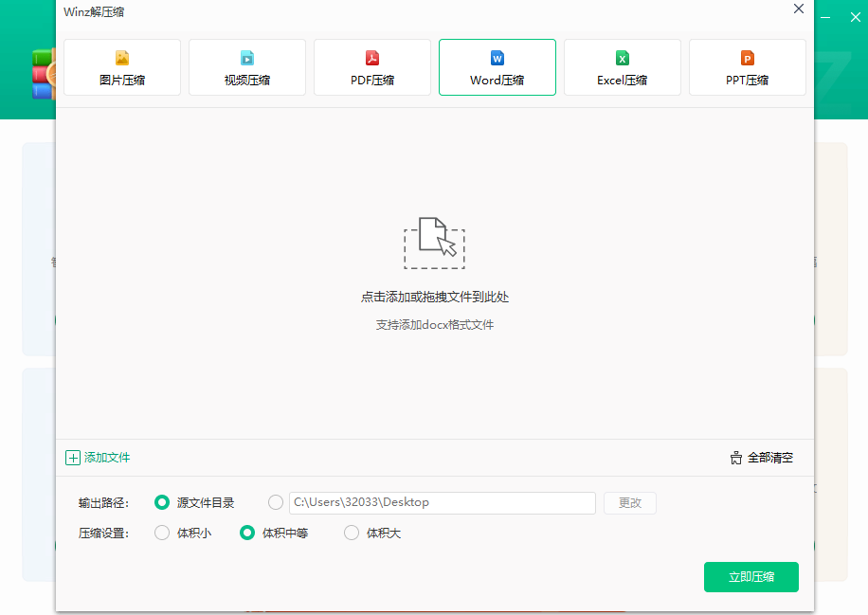Choose the 体积小 compression setting
The image size is (868, 615).
[161, 533]
